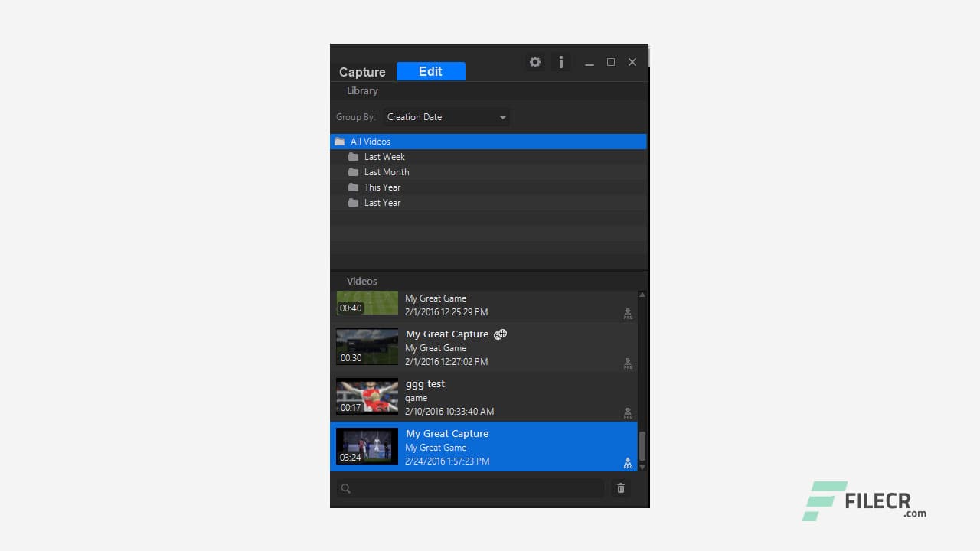This screenshot has height=551, width=980.
Task: Click the 03:24 video thumbnail
Action: [367, 446]
